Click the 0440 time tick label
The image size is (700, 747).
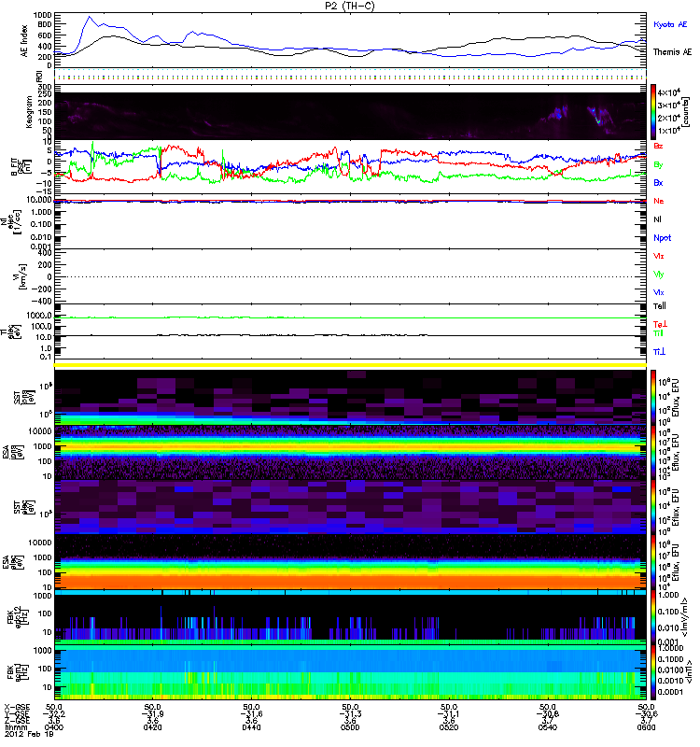point(251,727)
